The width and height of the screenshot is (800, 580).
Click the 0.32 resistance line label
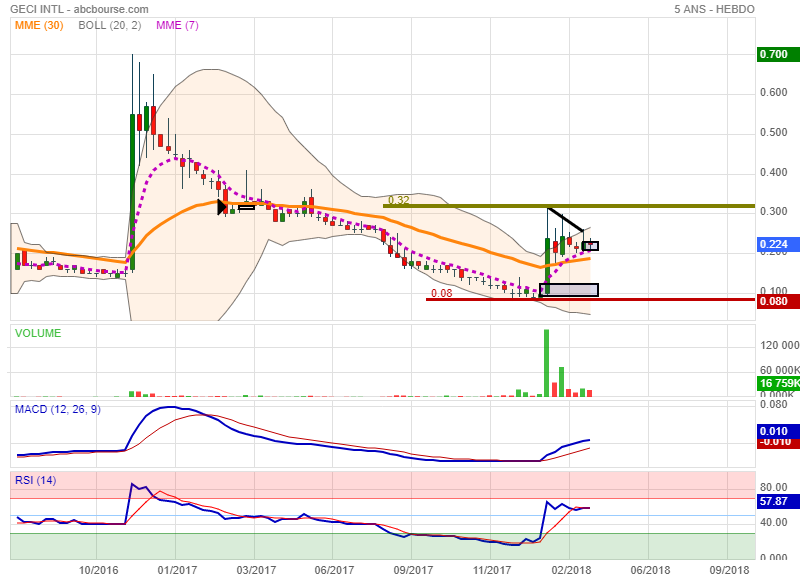tap(398, 200)
